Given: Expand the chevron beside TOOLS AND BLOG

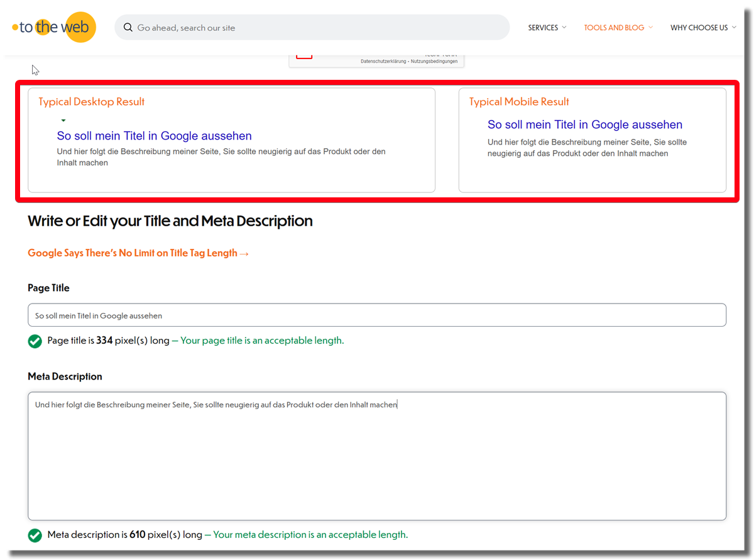Looking at the screenshot, I should (651, 28).
